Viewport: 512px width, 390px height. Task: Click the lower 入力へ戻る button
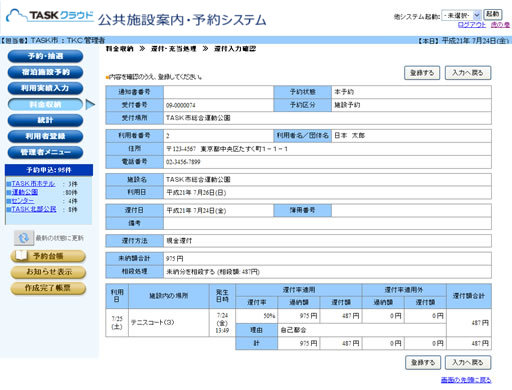coord(468,363)
